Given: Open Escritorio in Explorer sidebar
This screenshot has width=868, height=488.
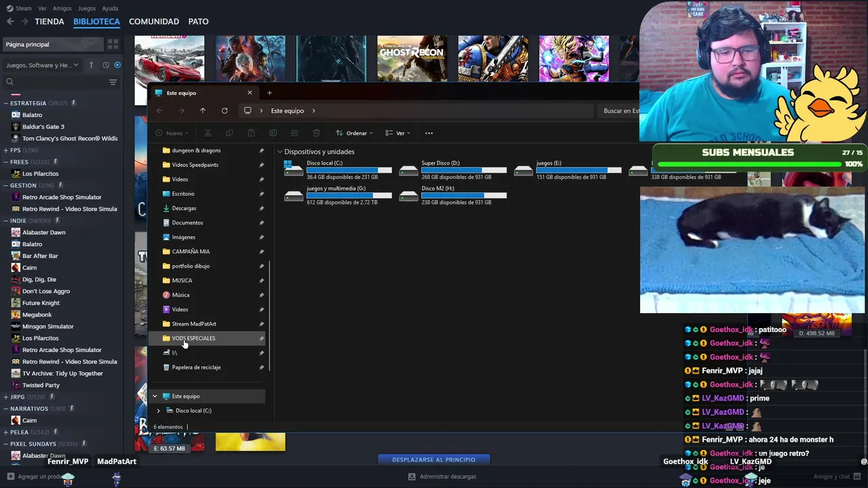Looking at the screenshot, I should [183, 194].
